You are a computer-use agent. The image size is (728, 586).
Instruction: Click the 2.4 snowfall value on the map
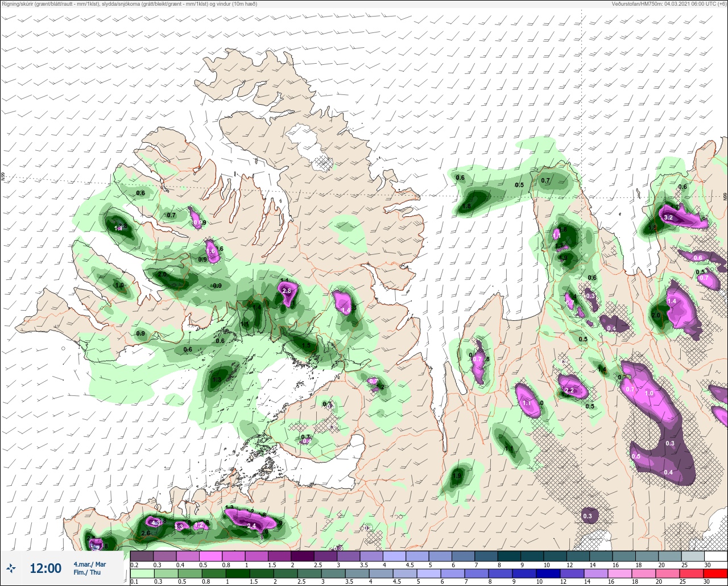[251, 526]
